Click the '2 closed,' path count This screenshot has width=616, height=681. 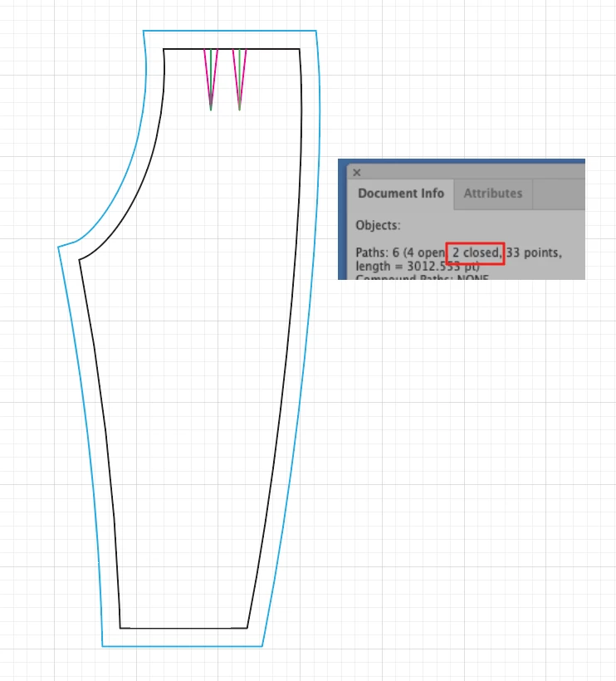[477, 252]
